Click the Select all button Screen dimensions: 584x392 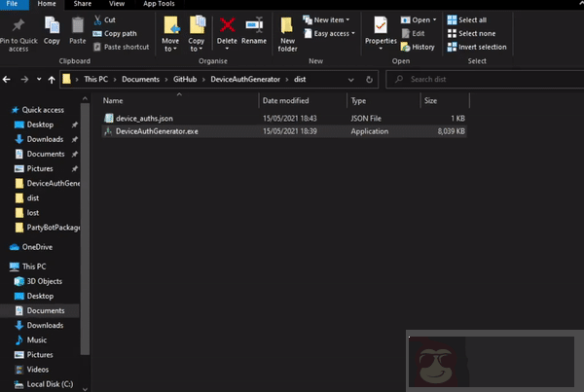click(471, 19)
